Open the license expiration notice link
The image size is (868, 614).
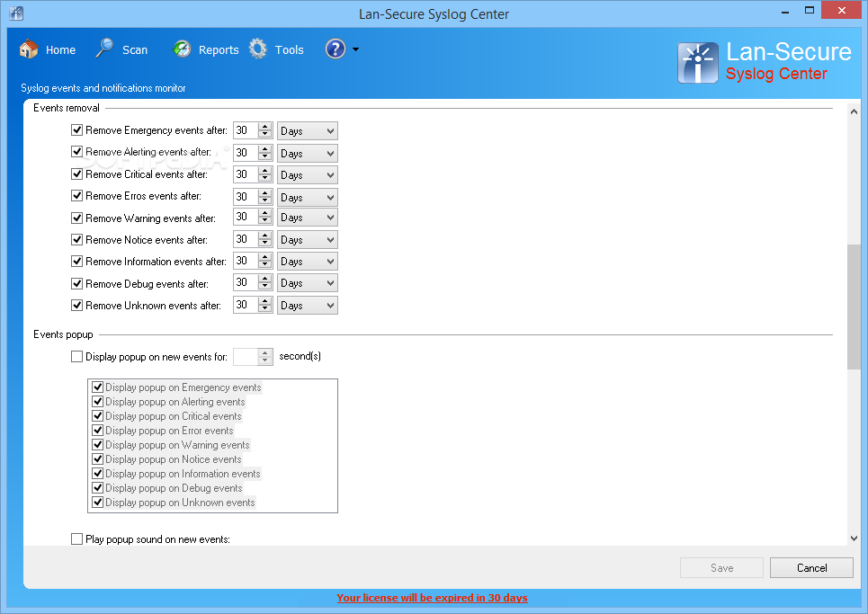(x=432, y=598)
